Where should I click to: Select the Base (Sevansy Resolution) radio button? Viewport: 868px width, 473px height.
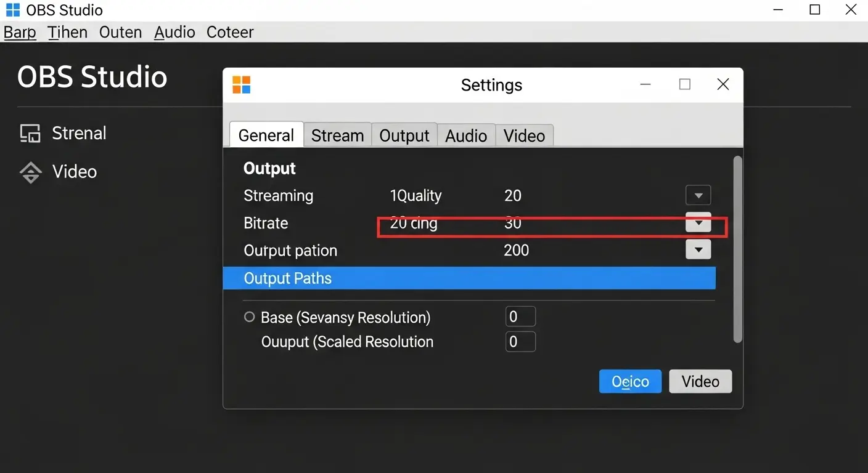coord(250,317)
